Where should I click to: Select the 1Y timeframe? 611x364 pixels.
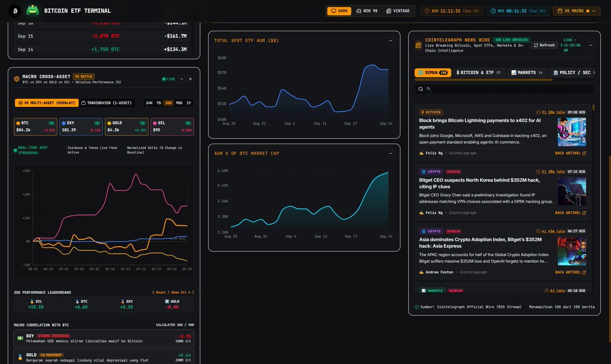(189, 103)
